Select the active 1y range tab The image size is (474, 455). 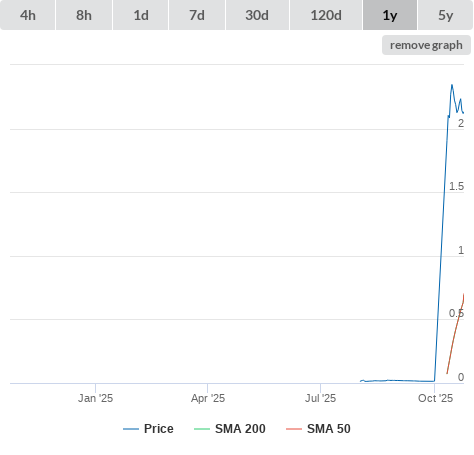tap(390, 15)
